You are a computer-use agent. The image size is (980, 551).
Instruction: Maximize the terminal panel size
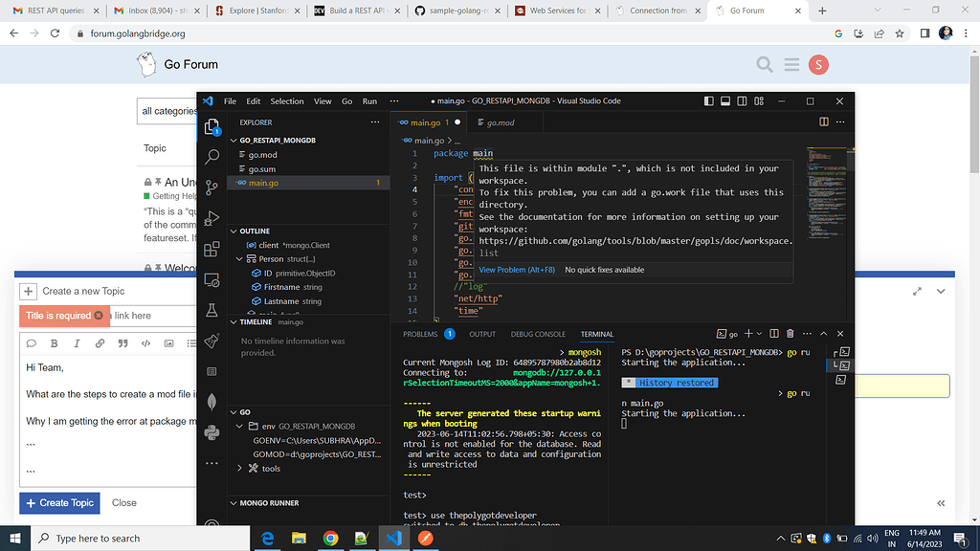click(x=824, y=334)
